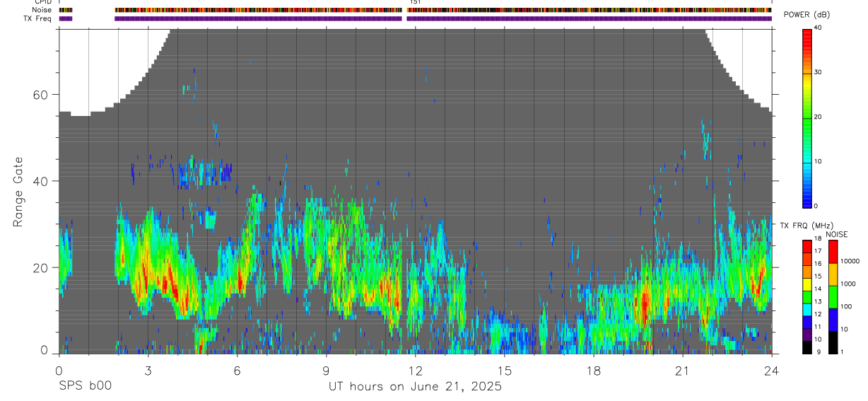The width and height of the screenshot is (868, 401).
Task: Click the x-axis tick label '24'
Action: coord(771,371)
